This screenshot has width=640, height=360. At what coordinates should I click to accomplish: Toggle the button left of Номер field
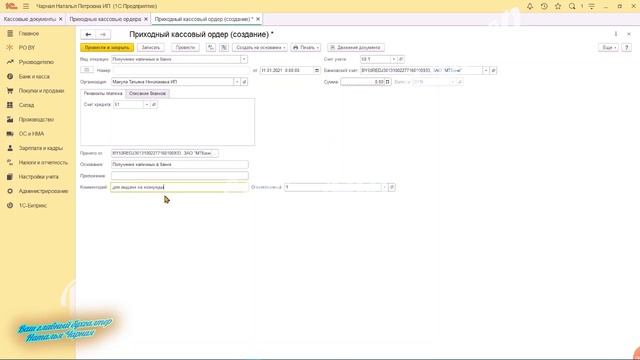(87, 71)
